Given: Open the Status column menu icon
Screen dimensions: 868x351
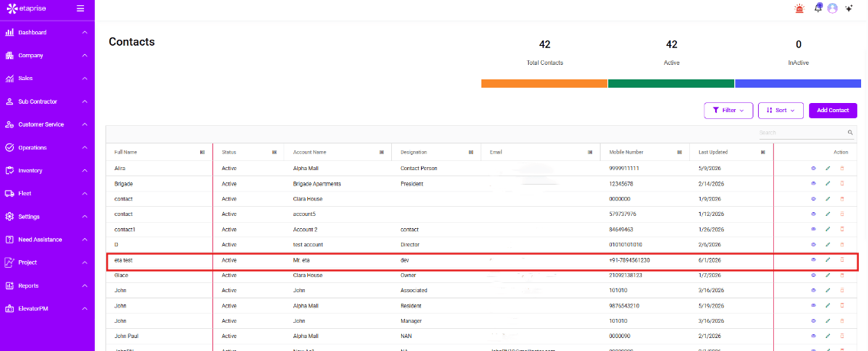Looking at the screenshot, I should tap(274, 152).
